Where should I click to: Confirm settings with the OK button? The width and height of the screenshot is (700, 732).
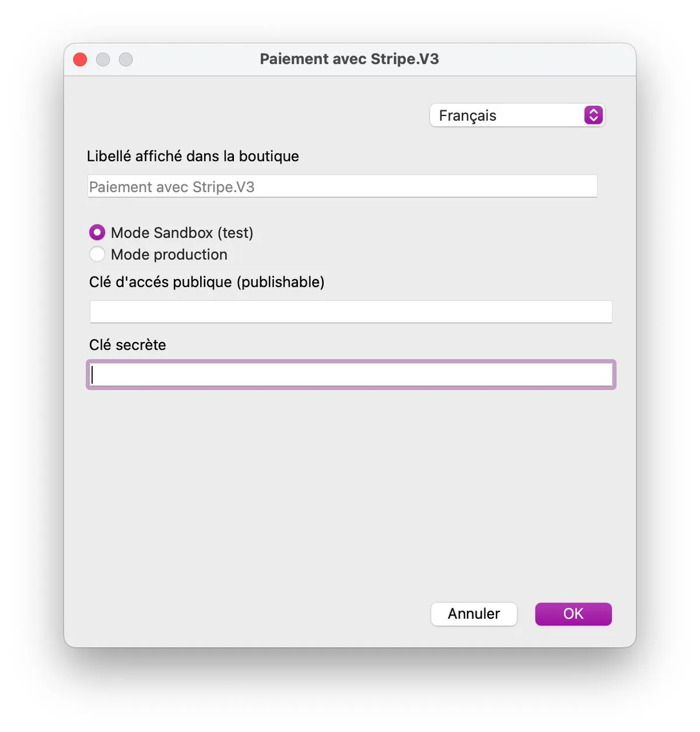point(573,614)
